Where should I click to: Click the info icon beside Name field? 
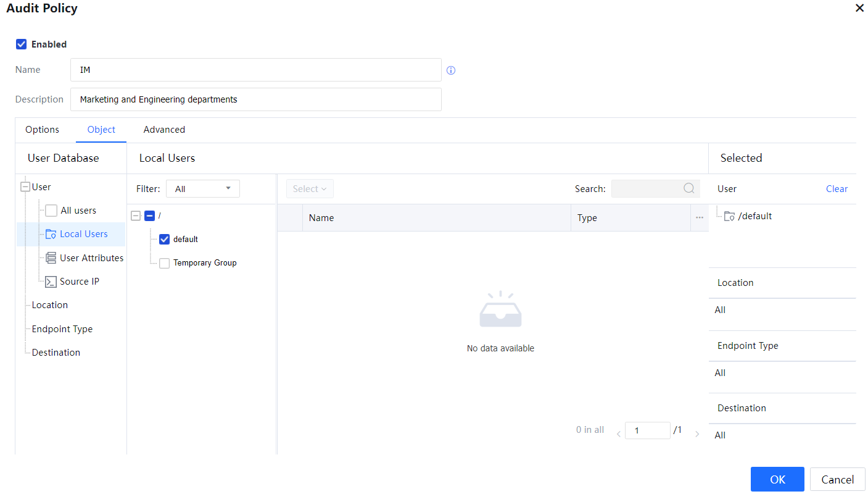point(451,70)
